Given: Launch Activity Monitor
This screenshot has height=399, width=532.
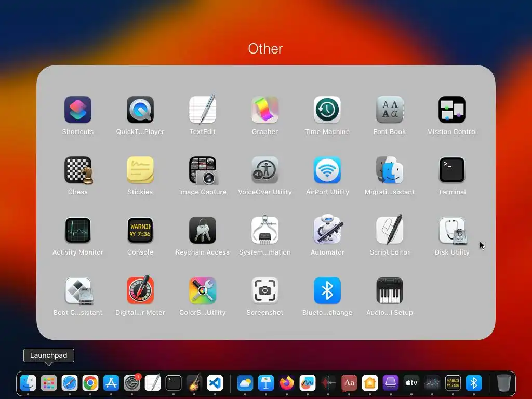Looking at the screenshot, I should point(78,230).
